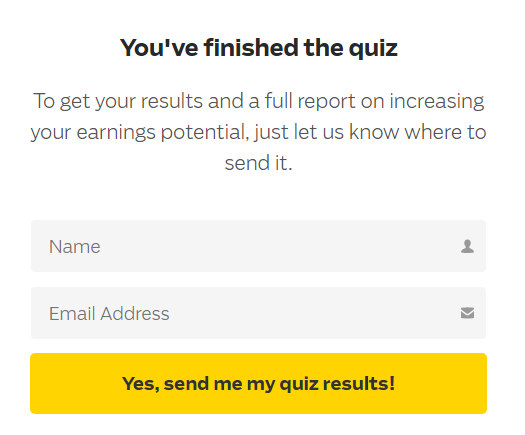Submit with 'Yes, send me my quiz results!'
The height and width of the screenshot is (435, 525).
[258, 383]
